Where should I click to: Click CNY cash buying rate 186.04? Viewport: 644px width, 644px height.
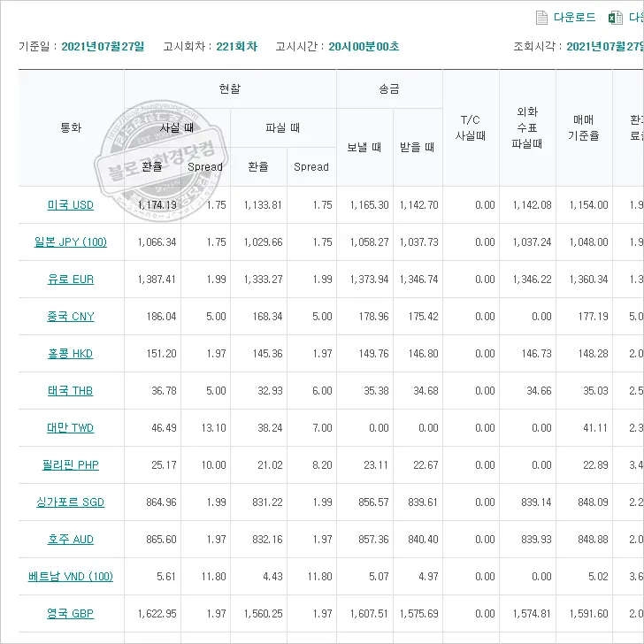pyautogui.click(x=161, y=317)
